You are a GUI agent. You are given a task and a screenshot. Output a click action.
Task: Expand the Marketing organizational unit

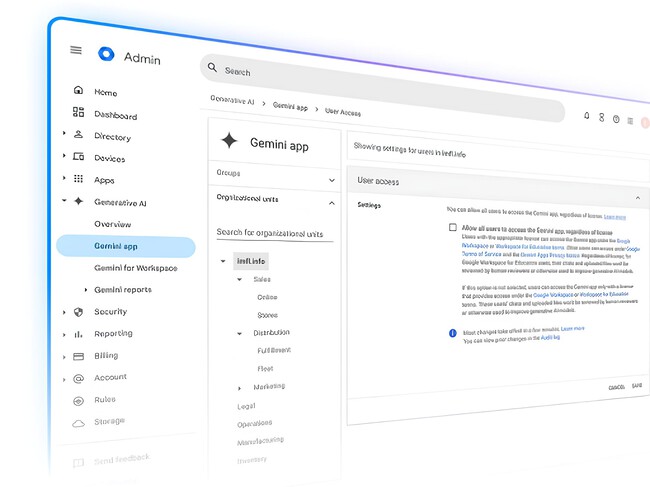coord(239,387)
